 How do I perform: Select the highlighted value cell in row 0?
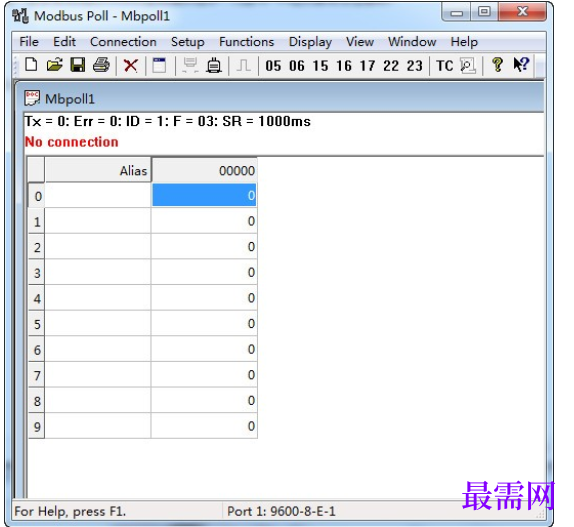(204, 195)
